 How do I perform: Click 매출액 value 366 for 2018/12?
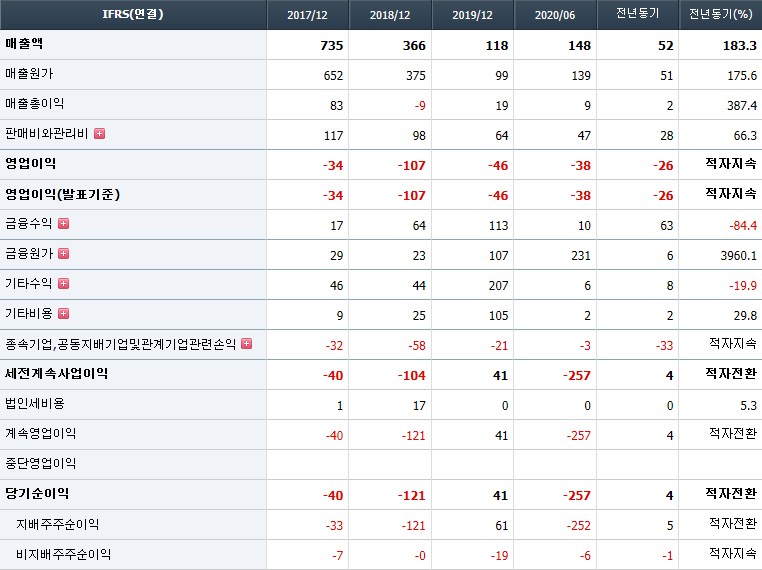pos(414,46)
